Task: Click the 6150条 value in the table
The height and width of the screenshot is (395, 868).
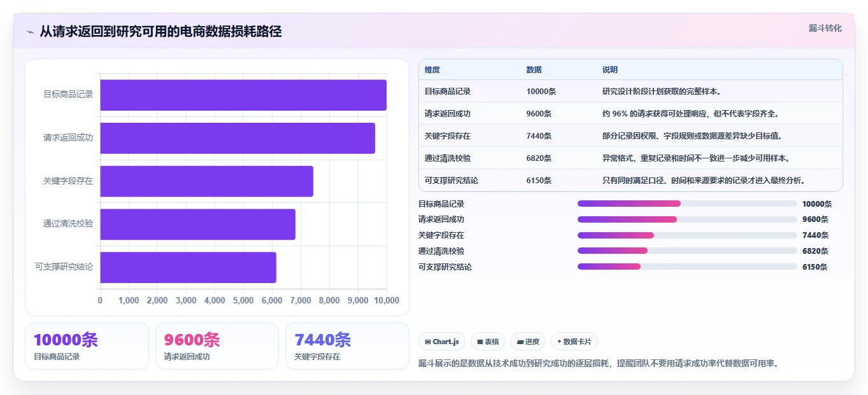Action: coord(539,181)
